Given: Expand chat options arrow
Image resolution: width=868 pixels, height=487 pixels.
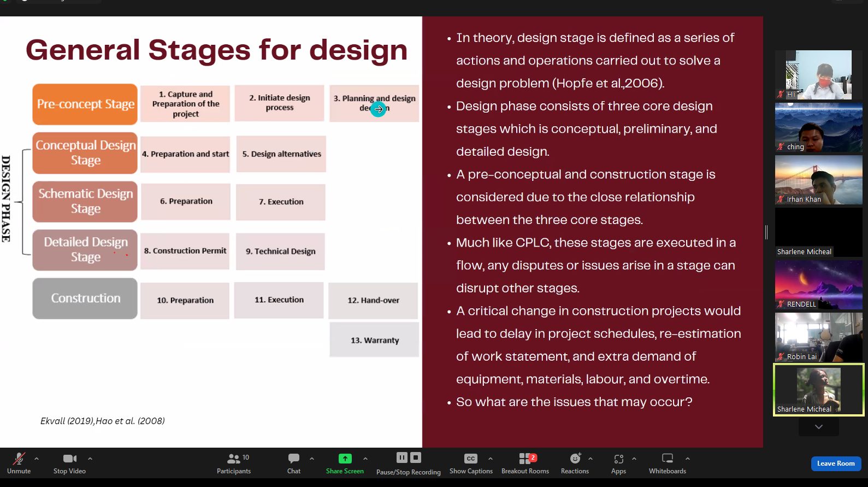Looking at the screenshot, I should pos(312,459).
